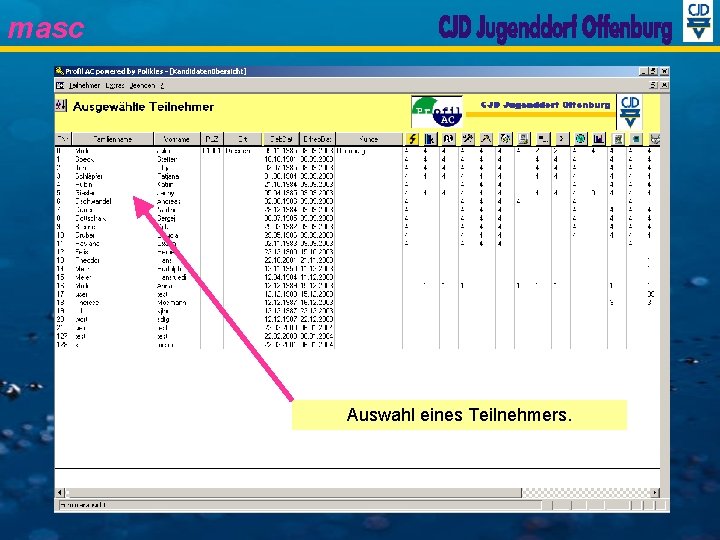Click the ErfassDat cell 21.11.2003 in Theodor's row
Viewport: 720px width, 540px height.
click(317, 260)
